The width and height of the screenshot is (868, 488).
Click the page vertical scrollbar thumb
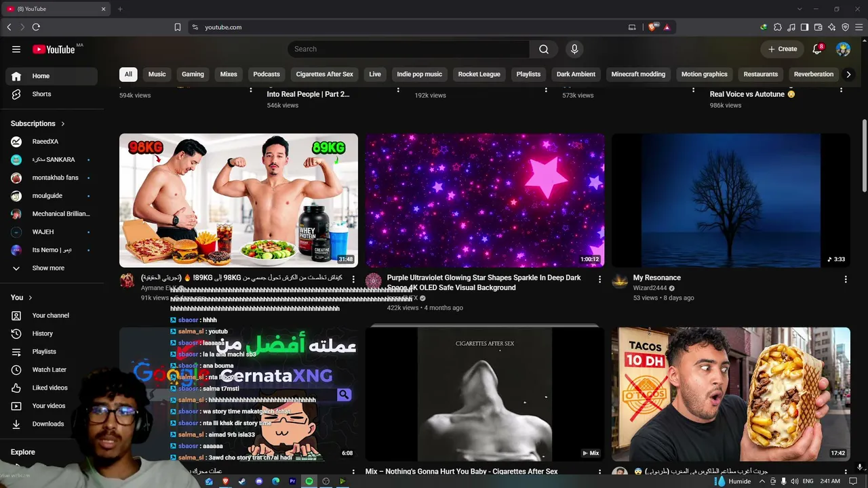(x=864, y=156)
